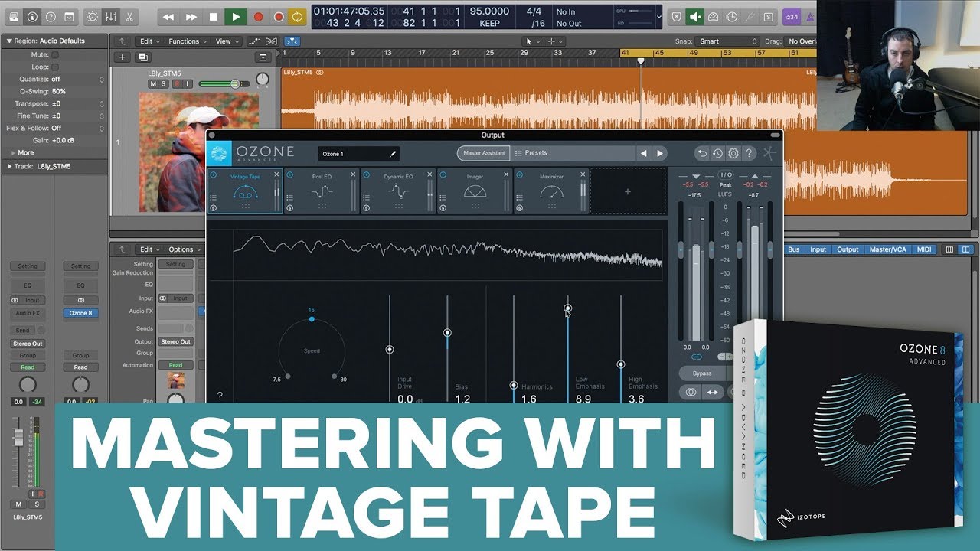This screenshot has width=980, height=551.
Task: Solo the L8ly_STM5 track header
Action: click(x=164, y=83)
